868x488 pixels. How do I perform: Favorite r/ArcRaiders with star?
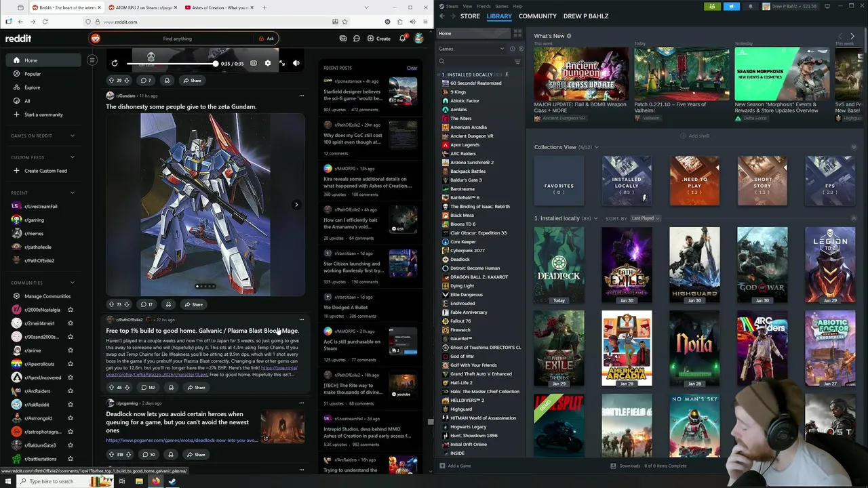coord(70,391)
